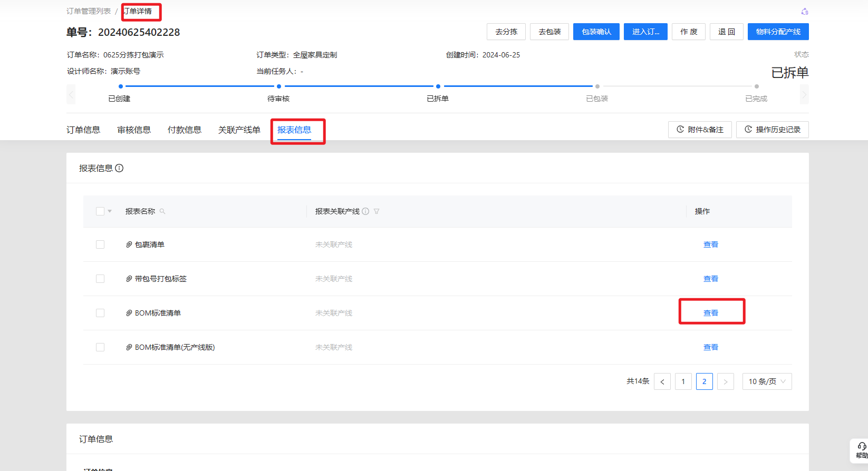This screenshot has height=471, width=868.
Task: Select the BOM标准清单 row checkbox
Action: 100,313
